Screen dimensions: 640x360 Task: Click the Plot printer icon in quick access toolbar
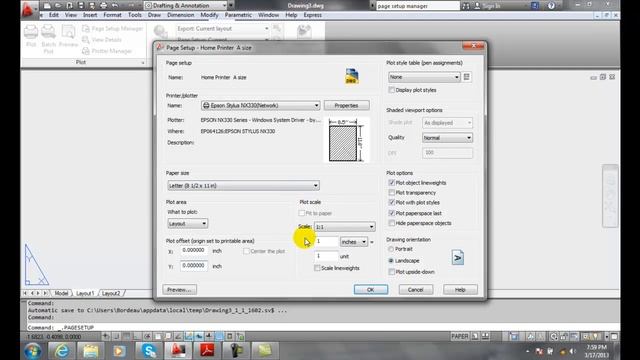point(103,6)
